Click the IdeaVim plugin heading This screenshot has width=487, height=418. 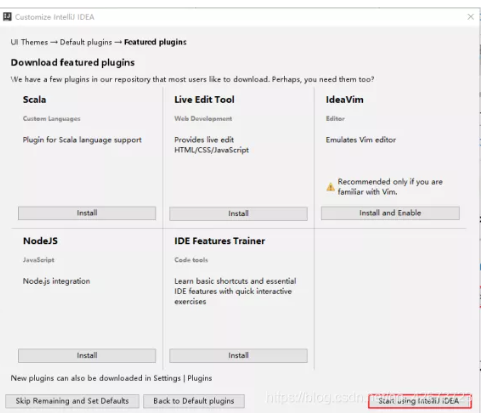tap(345, 100)
